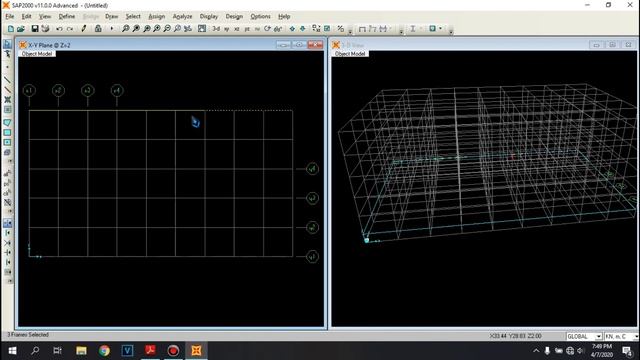Screen dimensions: 640x360
Task: Redo the last undone action
Action: pyautogui.click(x=70, y=29)
